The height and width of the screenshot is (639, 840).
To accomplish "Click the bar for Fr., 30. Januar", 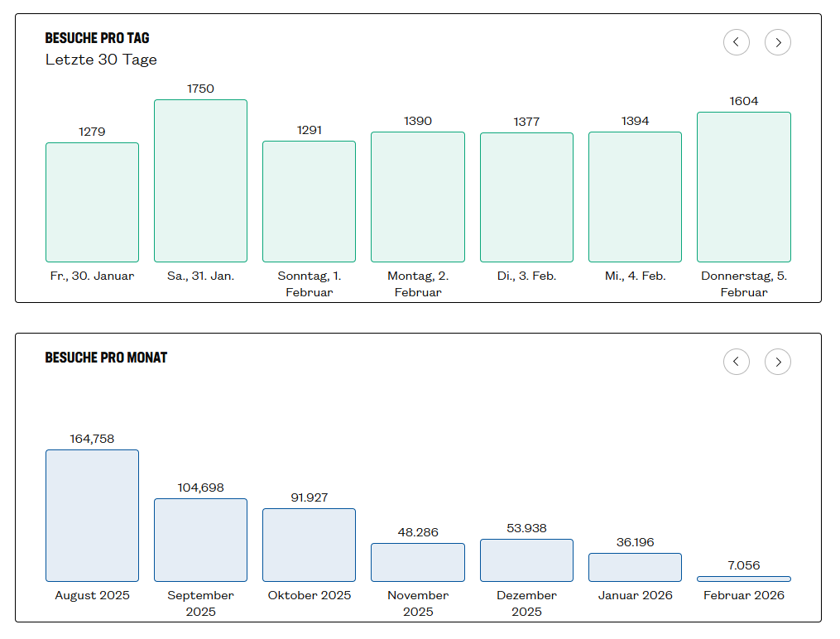I will click(92, 202).
